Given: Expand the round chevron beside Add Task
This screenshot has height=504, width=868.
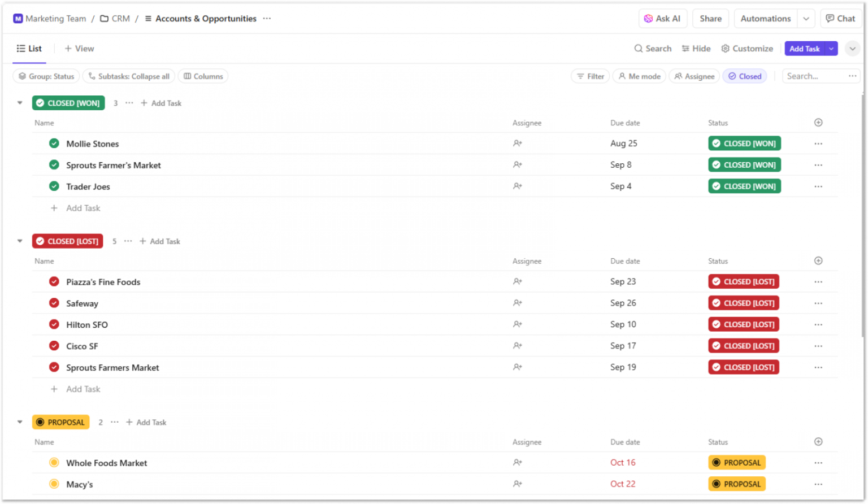Looking at the screenshot, I should 852,49.
